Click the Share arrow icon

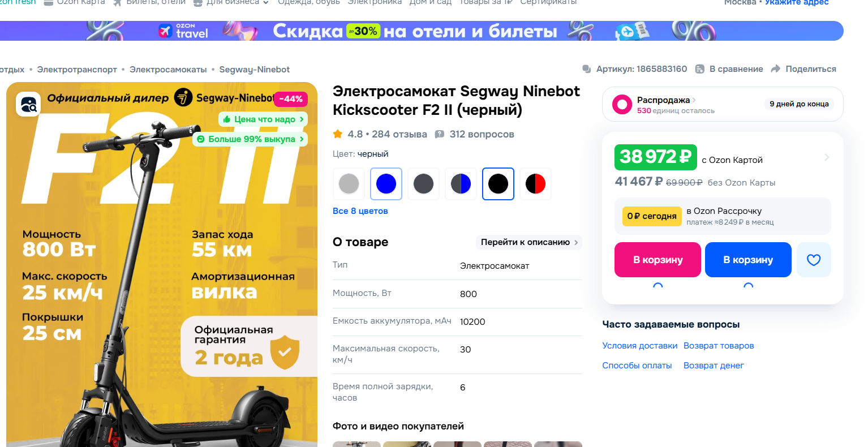click(776, 69)
